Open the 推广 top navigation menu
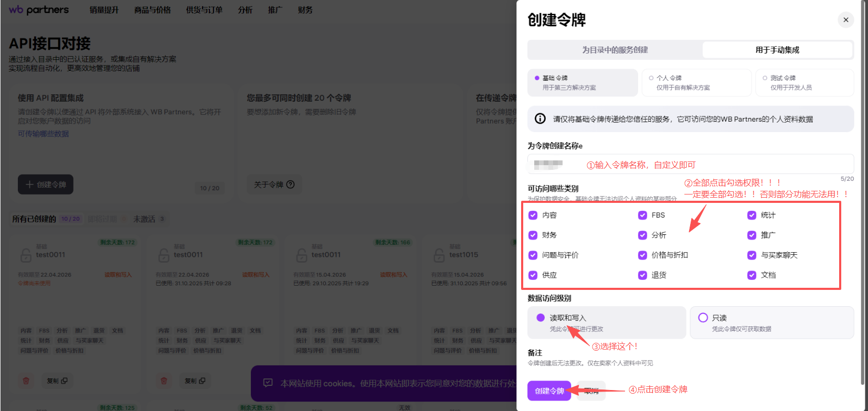868x411 pixels. click(x=275, y=10)
